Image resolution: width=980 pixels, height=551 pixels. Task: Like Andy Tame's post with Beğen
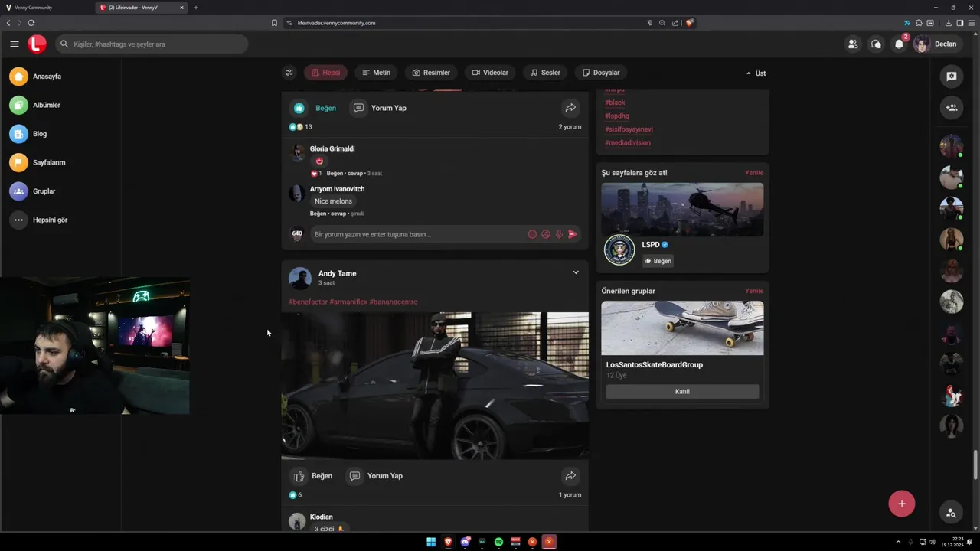click(312, 476)
